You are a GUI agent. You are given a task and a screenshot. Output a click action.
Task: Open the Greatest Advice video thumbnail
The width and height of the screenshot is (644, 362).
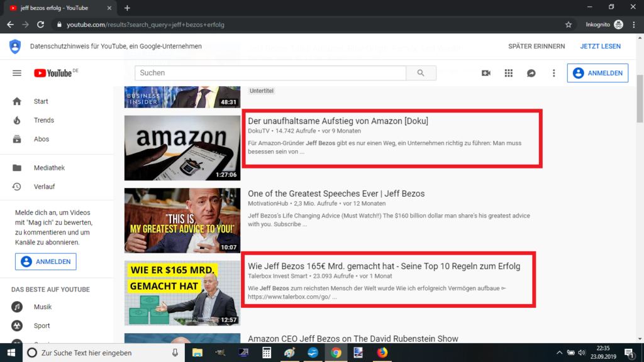point(182,221)
